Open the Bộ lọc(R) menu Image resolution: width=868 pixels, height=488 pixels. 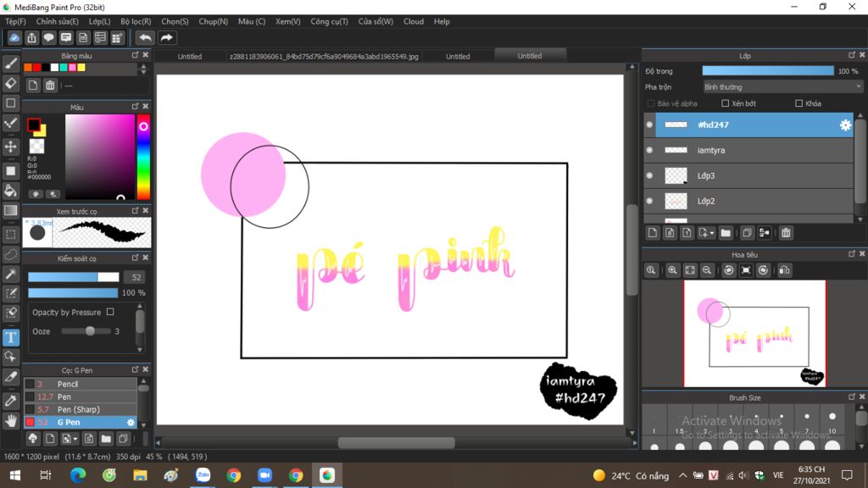(136, 21)
